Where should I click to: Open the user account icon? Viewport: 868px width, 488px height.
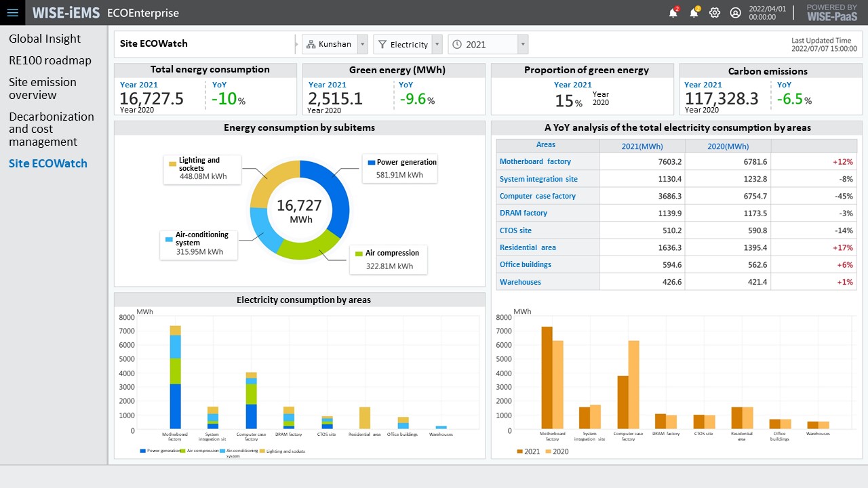coord(735,12)
